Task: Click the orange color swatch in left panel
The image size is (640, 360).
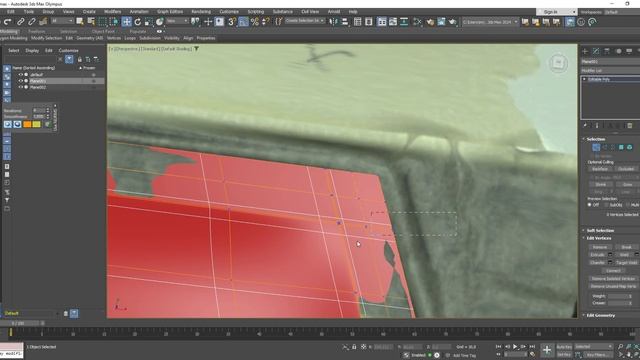Action: (27, 124)
